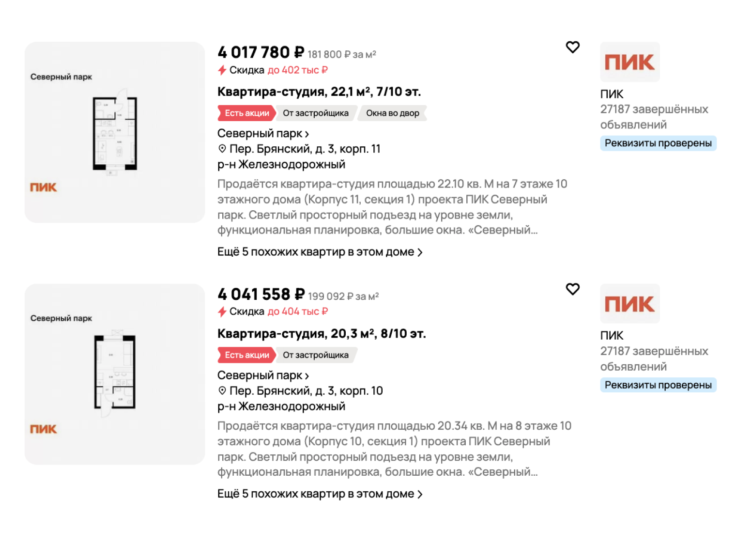Viewport: 736px width, 560px height.
Task: Favorite the 22,1 м² studio listing heart
Action: [x=573, y=47]
